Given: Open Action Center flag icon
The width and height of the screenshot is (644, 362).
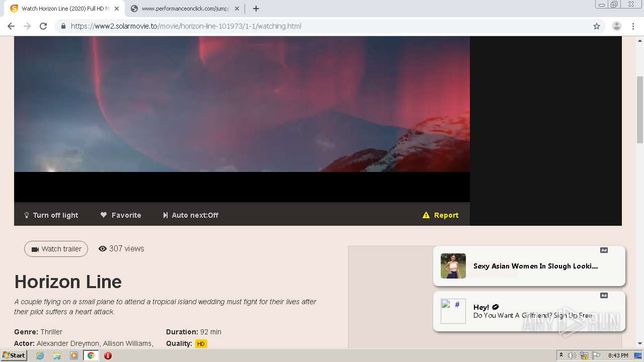Looking at the screenshot, I should coord(596,355).
